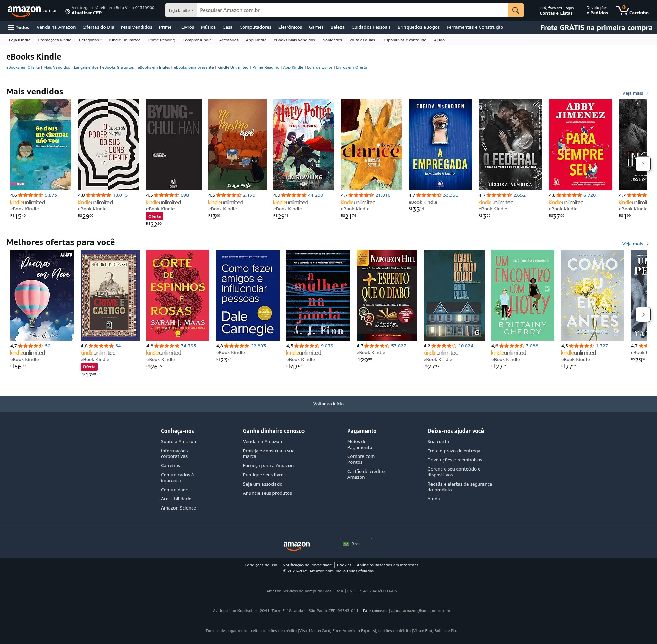
Task: Select Eletrônicos in the navigation bar
Action: pos(290,27)
